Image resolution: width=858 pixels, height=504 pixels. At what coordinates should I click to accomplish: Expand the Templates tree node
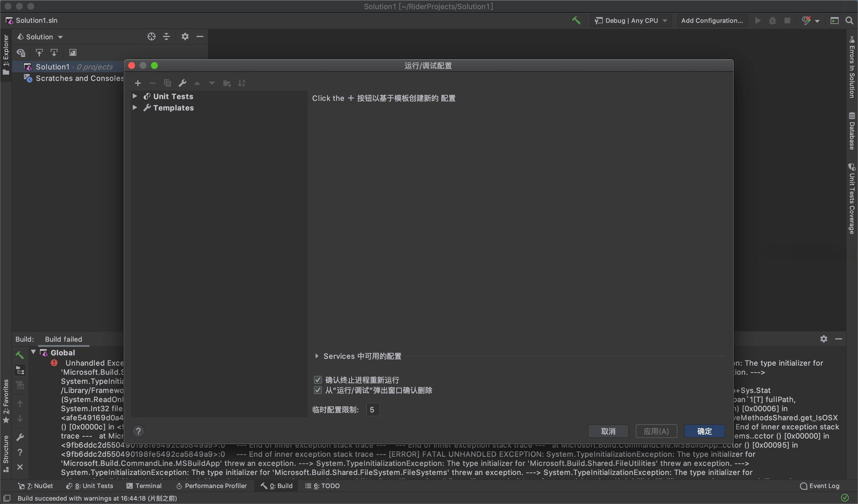(x=135, y=108)
